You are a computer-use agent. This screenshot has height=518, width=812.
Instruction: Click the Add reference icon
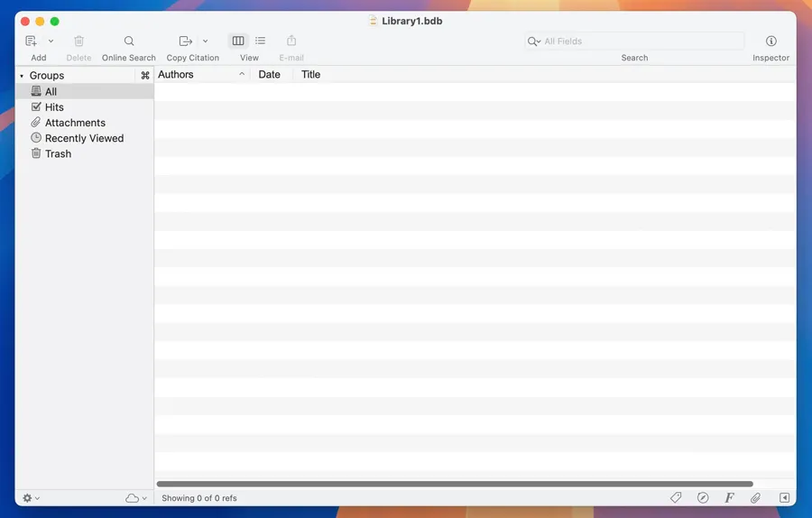click(32, 42)
